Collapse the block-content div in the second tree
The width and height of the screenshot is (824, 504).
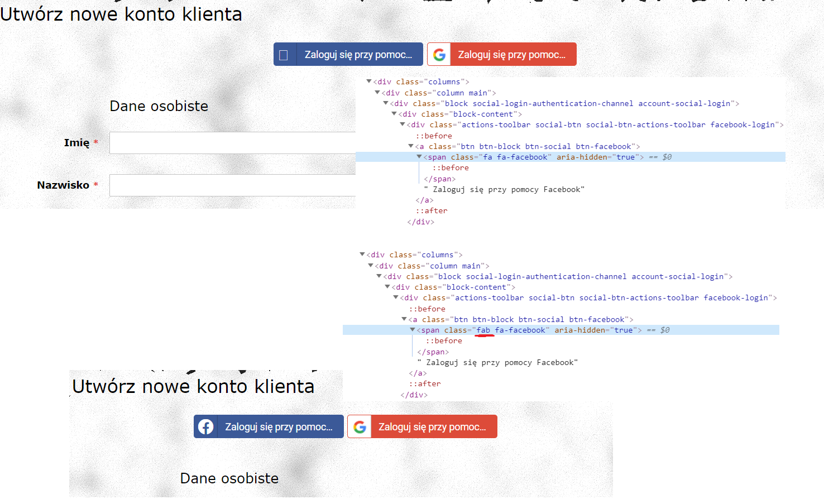(387, 287)
